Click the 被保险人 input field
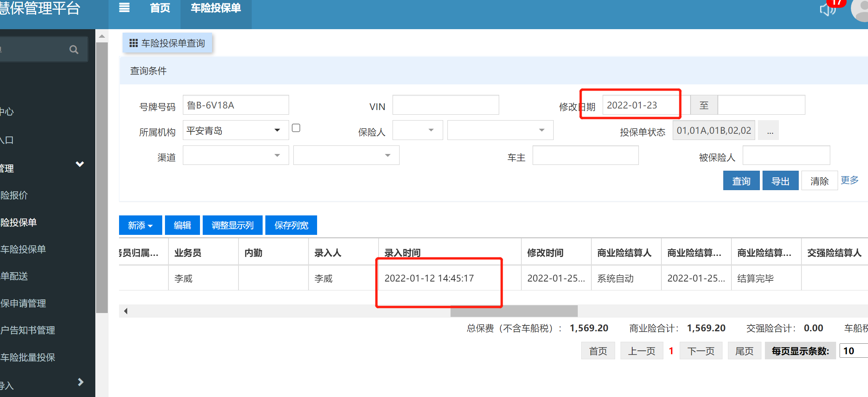Viewport: 868px width, 397px height. click(x=786, y=155)
